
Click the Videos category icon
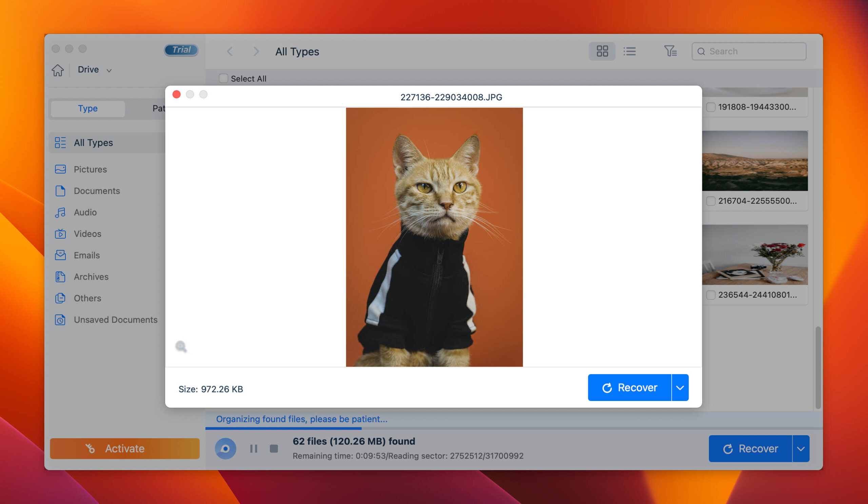[x=60, y=234]
